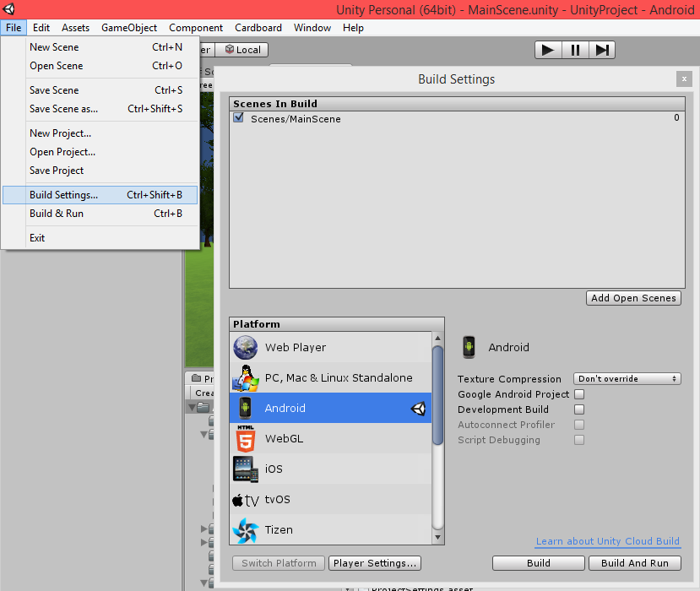
Task: Select the WebGL platform row
Action: pos(330,438)
